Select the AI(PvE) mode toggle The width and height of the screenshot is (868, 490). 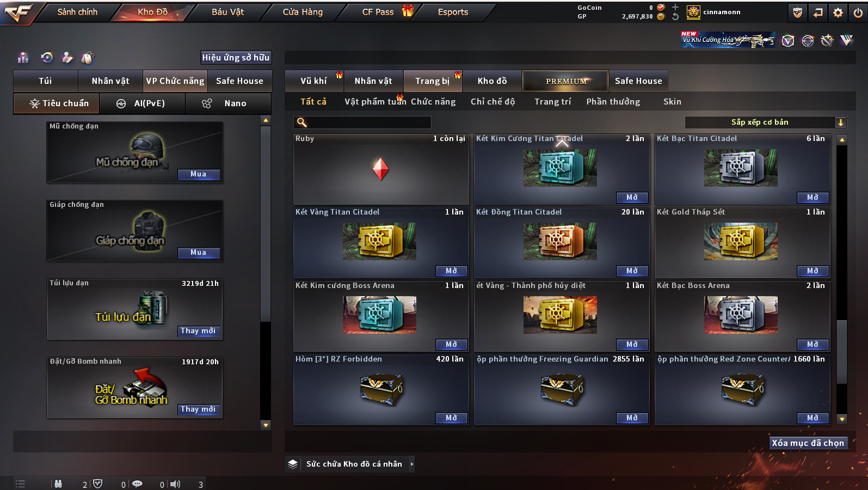pyautogui.click(x=142, y=103)
